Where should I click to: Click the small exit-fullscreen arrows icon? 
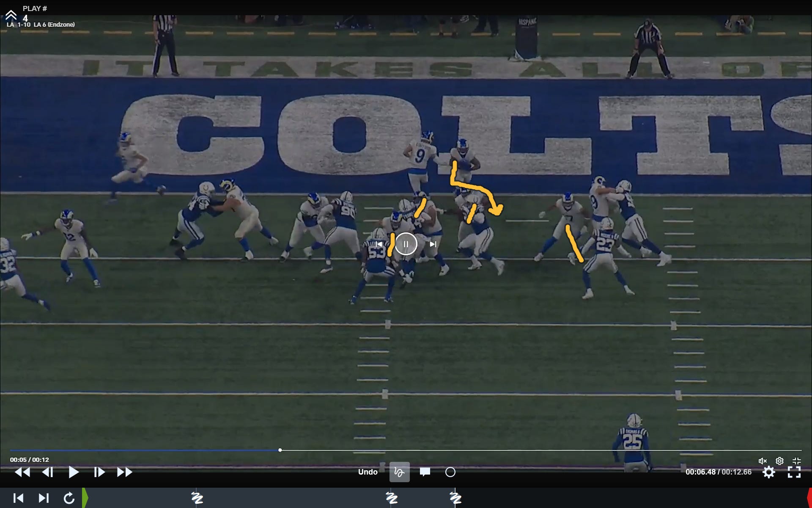pyautogui.click(x=796, y=461)
